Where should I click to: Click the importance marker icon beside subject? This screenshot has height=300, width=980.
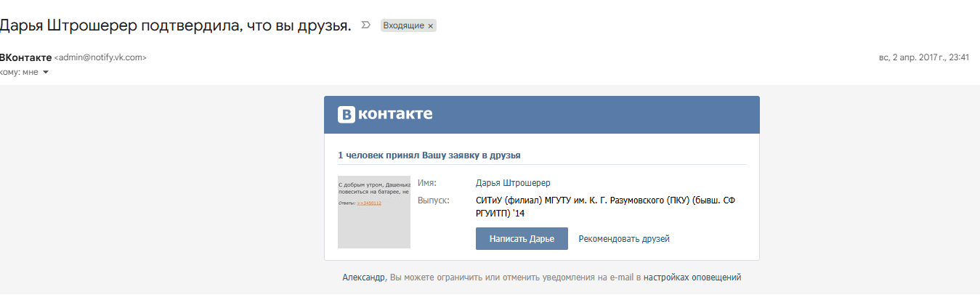tap(366, 25)
